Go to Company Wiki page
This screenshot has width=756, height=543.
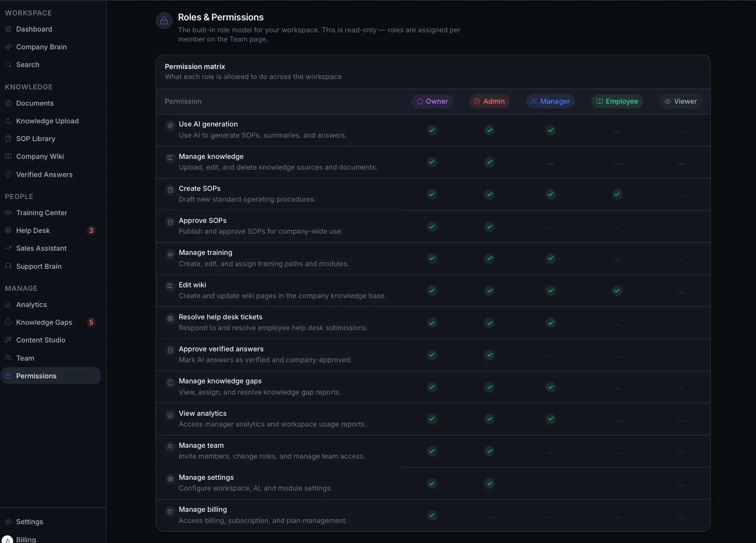click(50, 156)
